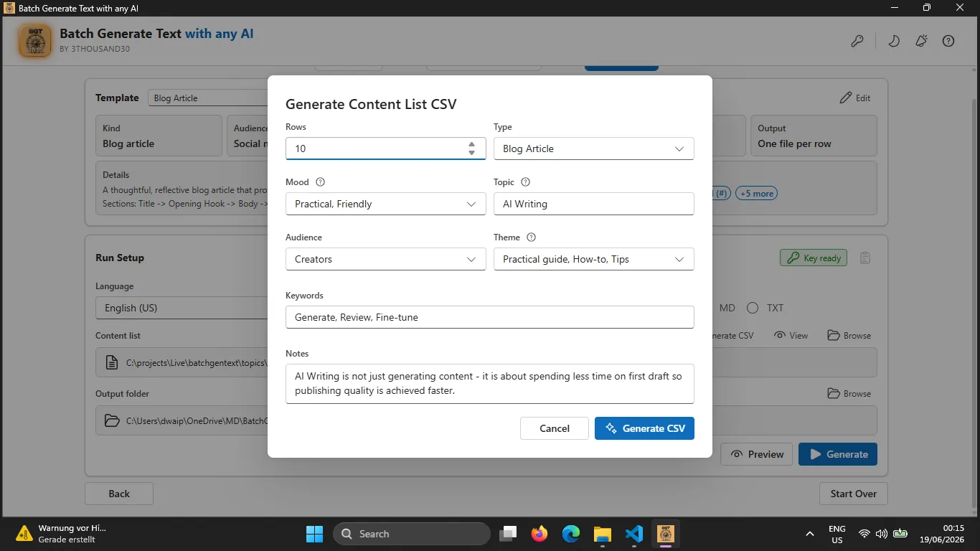
Task: Select the TXT radio button
Action: 753,308
